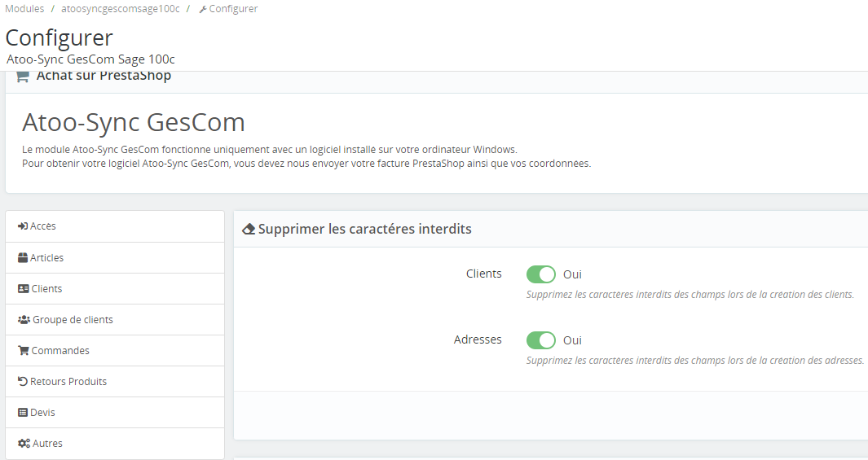Open the Acces section

[x=115, y=226]
